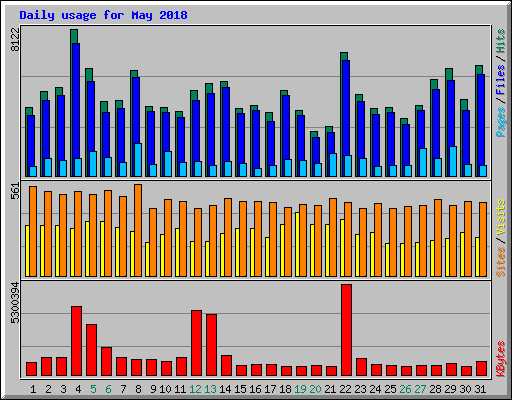Click the 561 axis value
This screenshot has height=400, width=512.
click(x=15, y=191)
